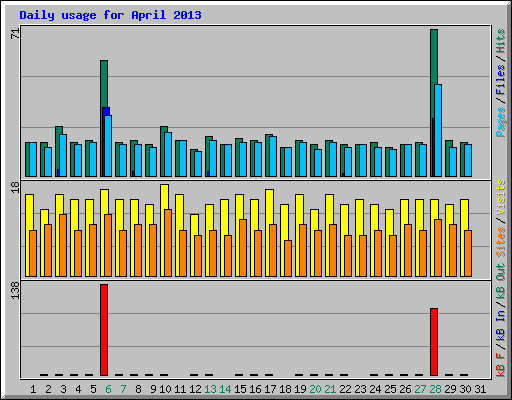Click day label '14' on the x-axis

(225, 389)
